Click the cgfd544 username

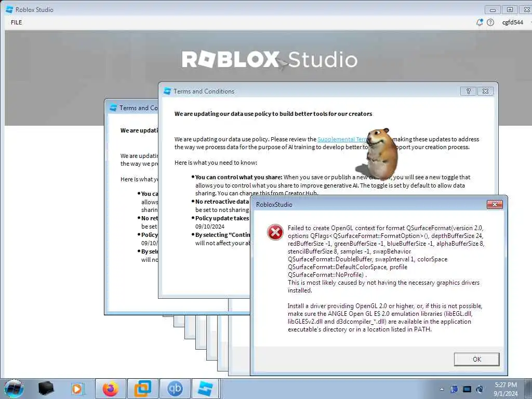[x=513, y=22]
